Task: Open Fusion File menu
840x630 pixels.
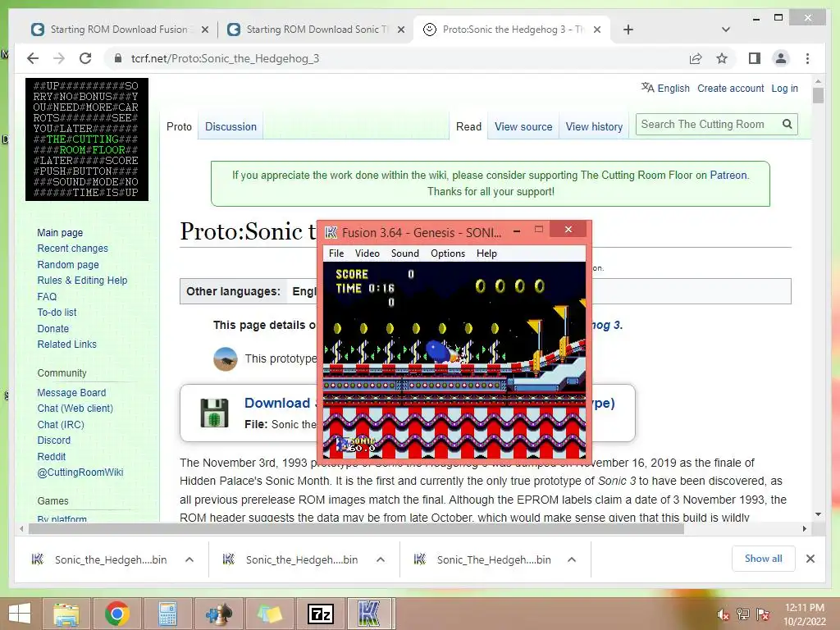Action: [x=336, y=253]
